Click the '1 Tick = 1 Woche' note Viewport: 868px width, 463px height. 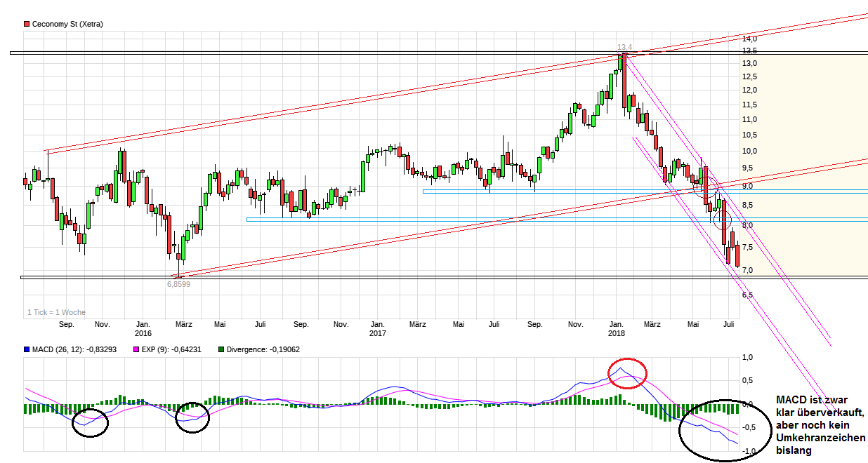tap(56, 312)
